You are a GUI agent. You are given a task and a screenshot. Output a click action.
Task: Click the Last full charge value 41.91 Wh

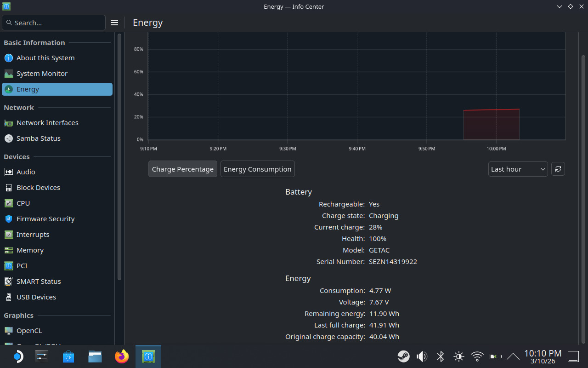tap(384, 325)
